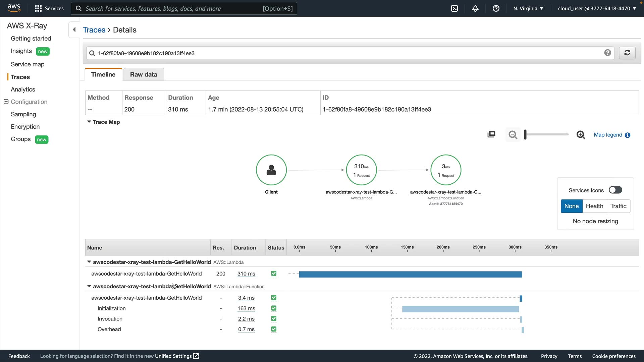
Task: Open the N. Virginia region dropdown
Action: (x=528, y=8)
